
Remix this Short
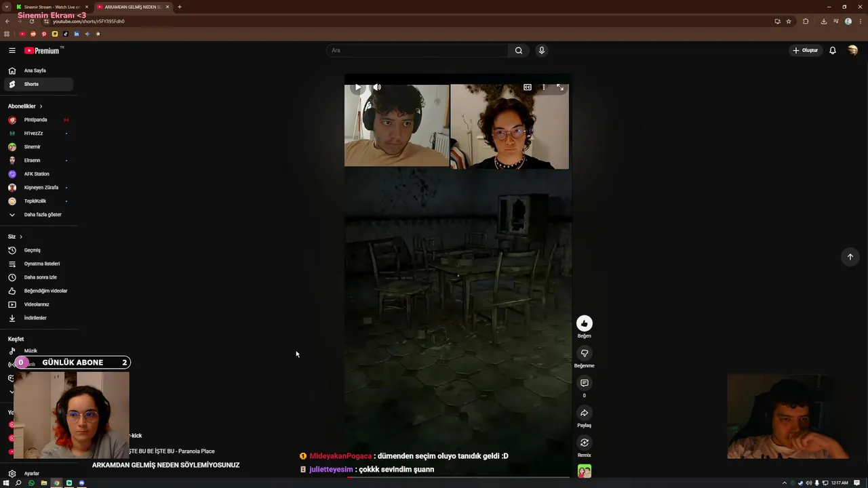point(584,443)
